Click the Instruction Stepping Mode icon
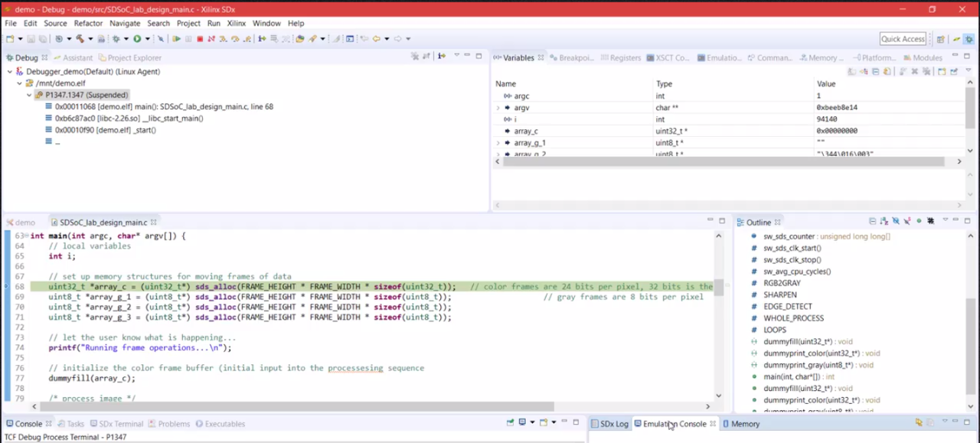The height and width of the screenshot is (443, 980). [x=262, y=38]
